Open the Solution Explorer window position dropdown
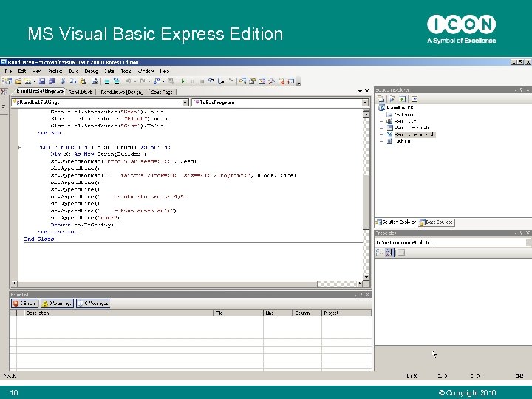 point(516,90)
